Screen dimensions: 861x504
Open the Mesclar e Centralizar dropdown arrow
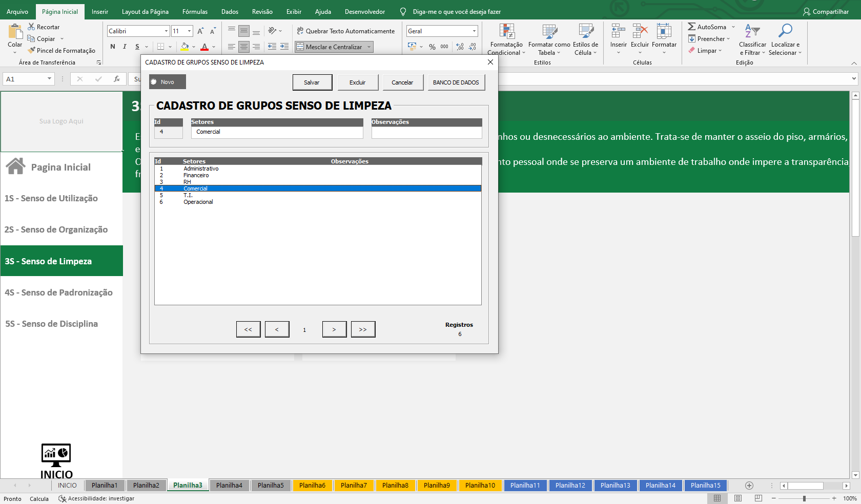click(369, 47)
